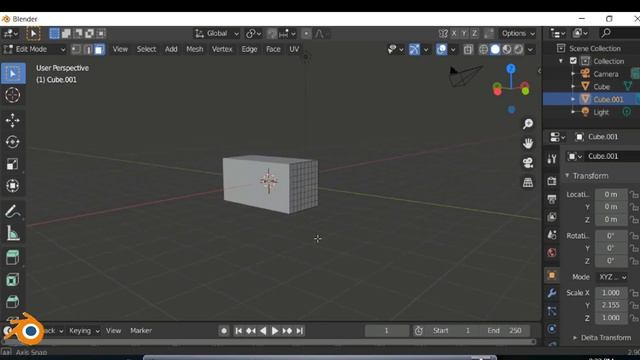Switch perspective/orthographic grid icon
This screenshot has height=360, width=640.
pyautogui.click(x=528, y=182)
